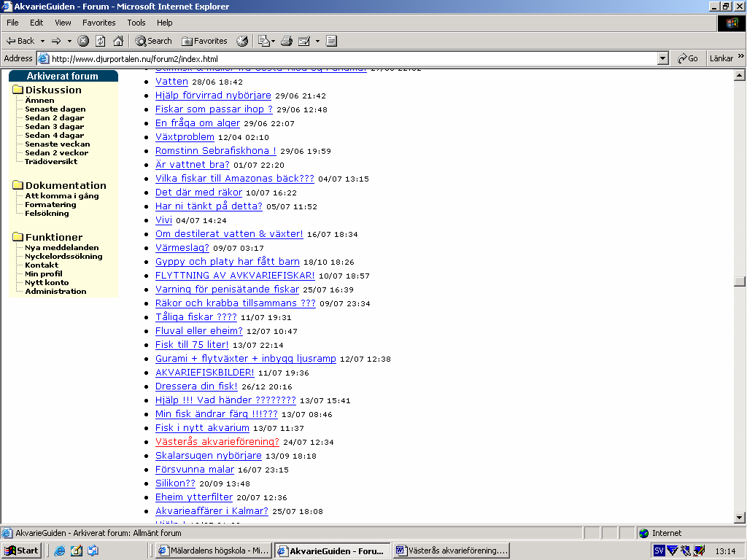Click the History toolbar icon

(x=242, y=41)
